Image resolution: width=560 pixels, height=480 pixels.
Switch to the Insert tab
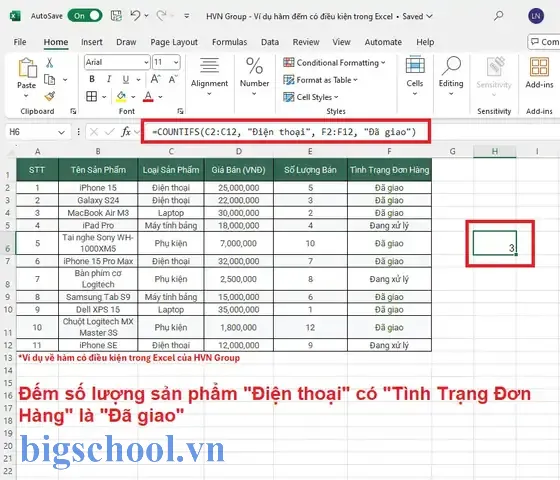(92, 42)
